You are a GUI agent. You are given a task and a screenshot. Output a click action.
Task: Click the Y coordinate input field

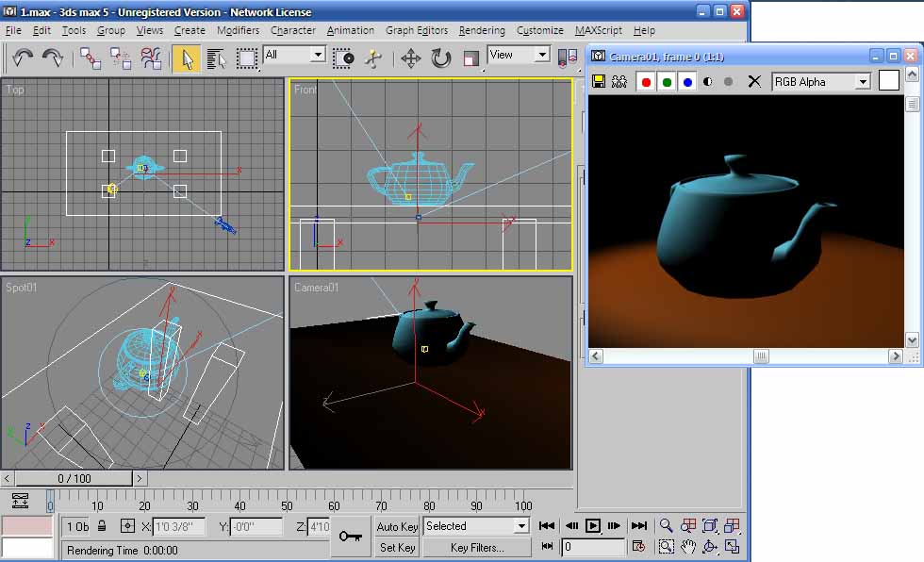point(256,526)
